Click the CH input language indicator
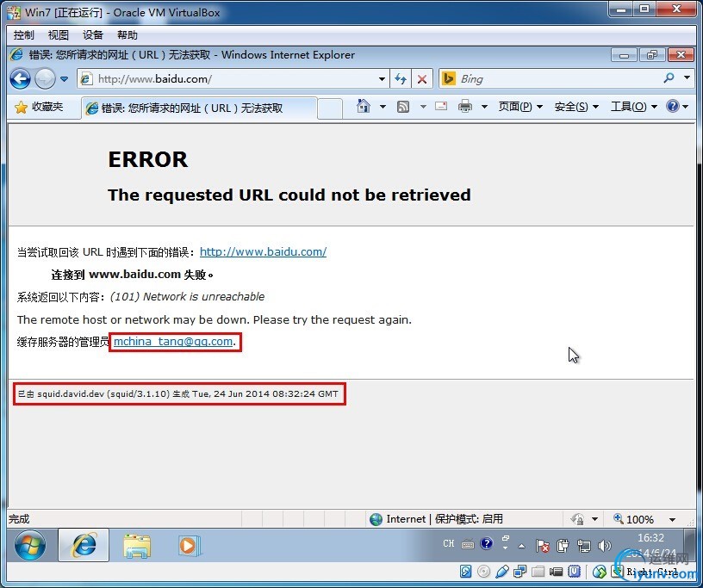 [x=448, y=543]
